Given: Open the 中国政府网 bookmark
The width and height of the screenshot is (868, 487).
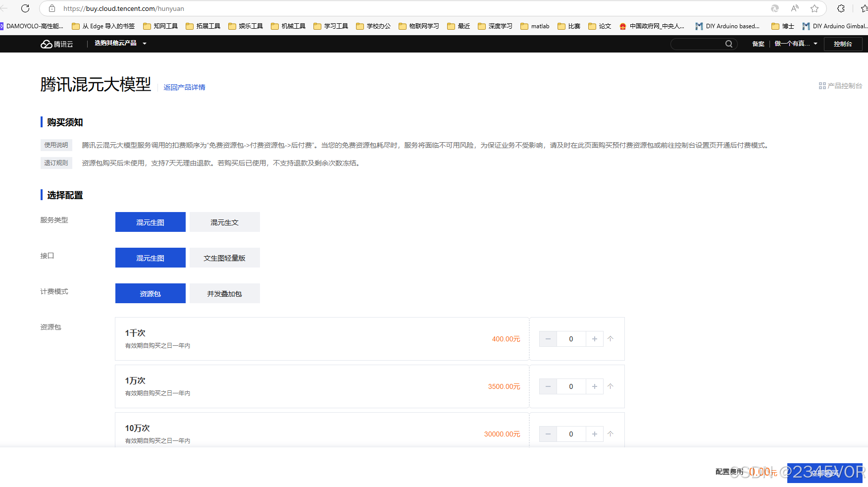Looking at the screenshot, I should coord(652,26).
